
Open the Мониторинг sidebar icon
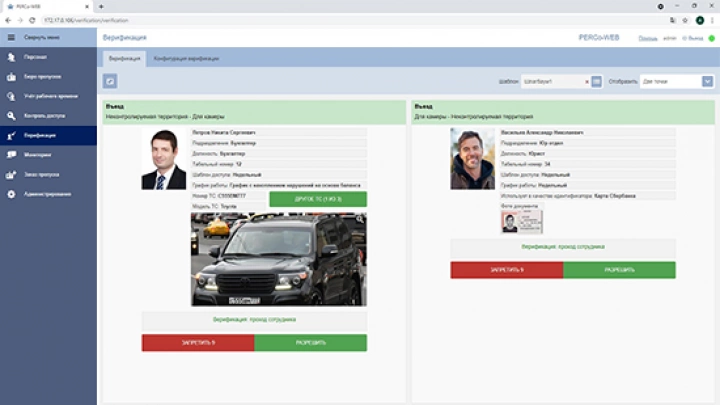[x=11, y=154]
